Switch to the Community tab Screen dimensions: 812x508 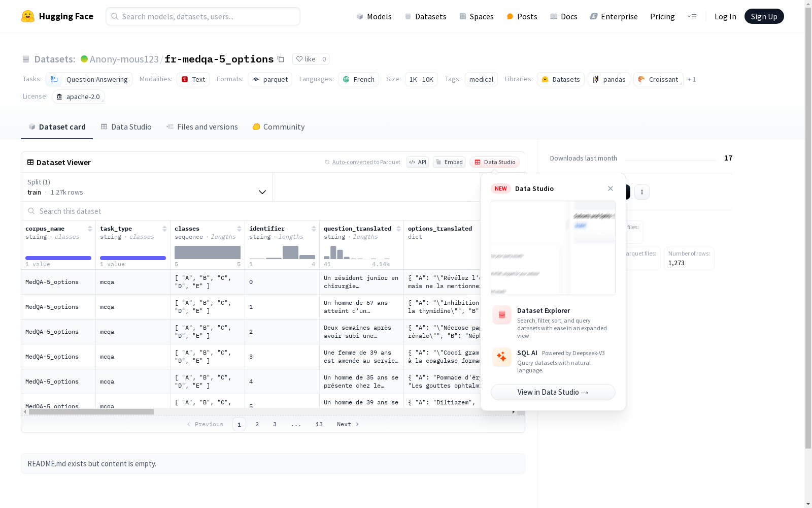[279, 127]
